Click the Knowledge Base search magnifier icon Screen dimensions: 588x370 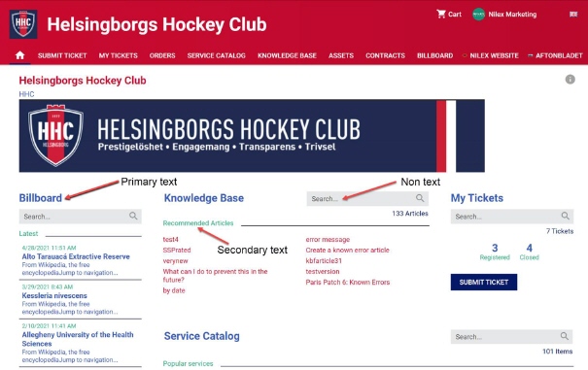420,198
